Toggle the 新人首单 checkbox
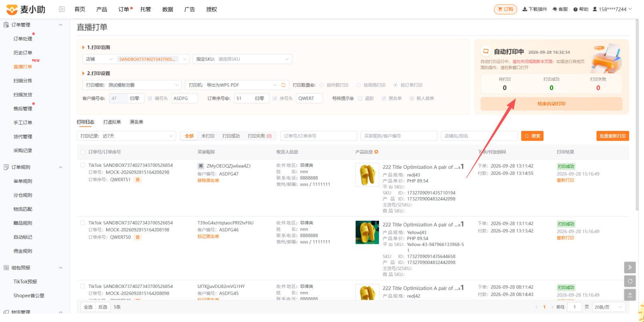 (x=412, y=98)
